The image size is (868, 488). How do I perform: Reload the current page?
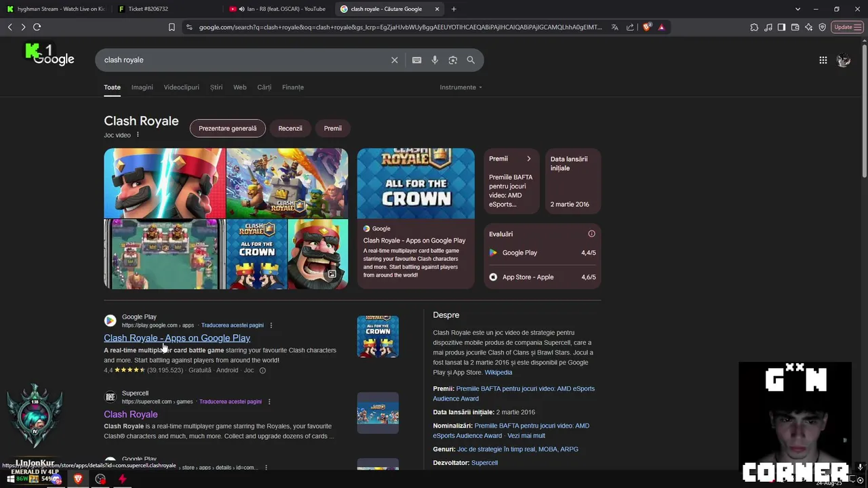pos(37,27)
